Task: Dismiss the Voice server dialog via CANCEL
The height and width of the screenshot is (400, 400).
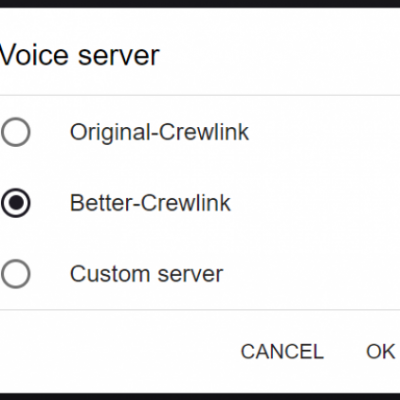Action: coord(282,351)
